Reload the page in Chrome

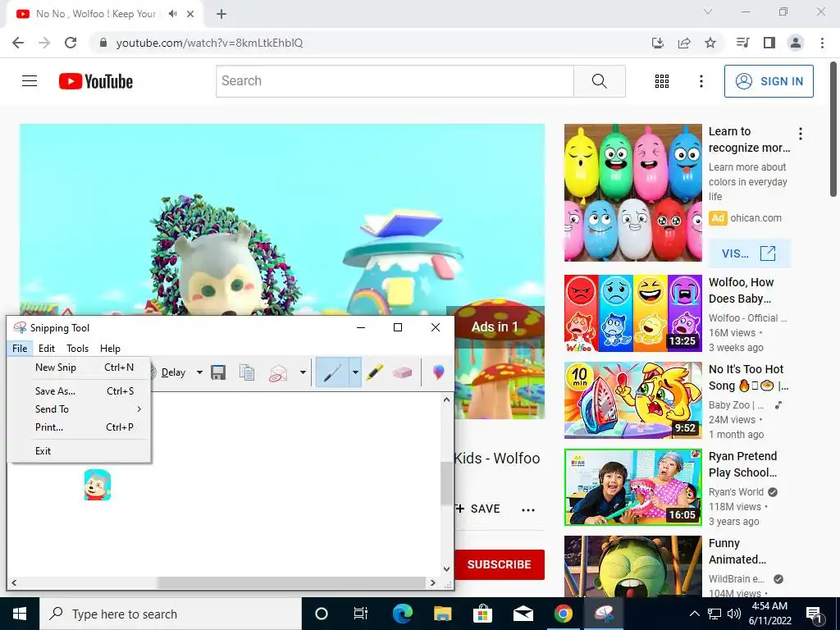71,43
